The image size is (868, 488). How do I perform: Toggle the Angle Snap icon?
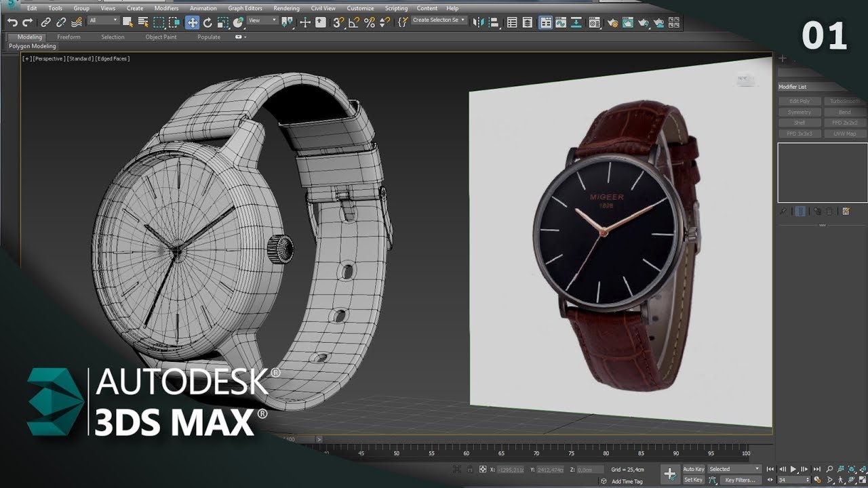click(354, 22)
